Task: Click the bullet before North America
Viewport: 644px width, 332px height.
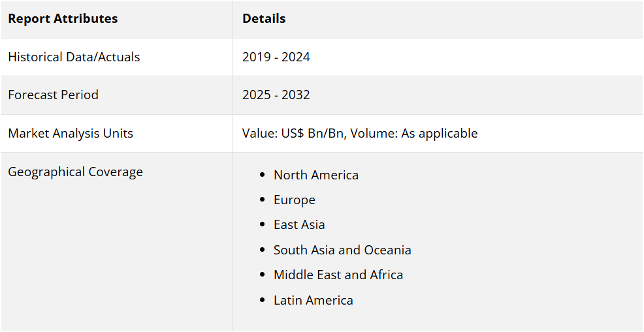Action: [x=263, y=175]
